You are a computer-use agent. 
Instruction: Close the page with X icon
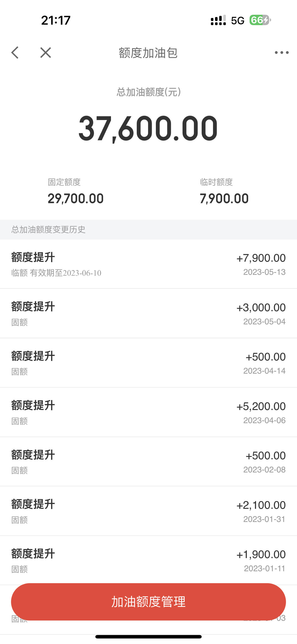click(45, 52)
